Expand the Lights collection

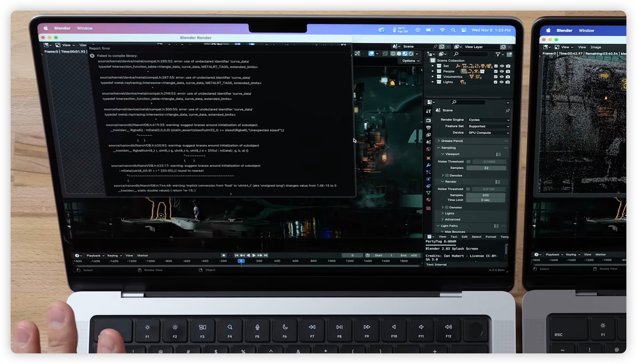[x=433, y=82]
